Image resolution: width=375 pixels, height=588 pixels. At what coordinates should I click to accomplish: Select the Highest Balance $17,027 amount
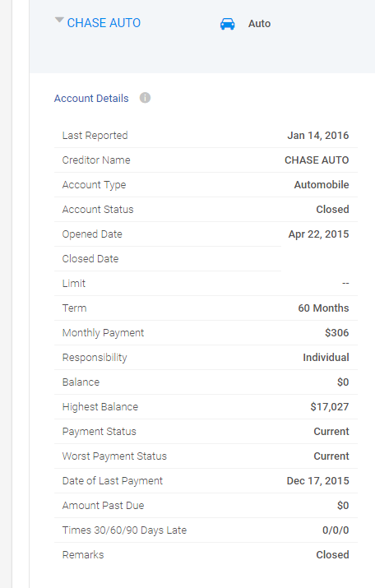pyautogui.click(x=329, y=407)
